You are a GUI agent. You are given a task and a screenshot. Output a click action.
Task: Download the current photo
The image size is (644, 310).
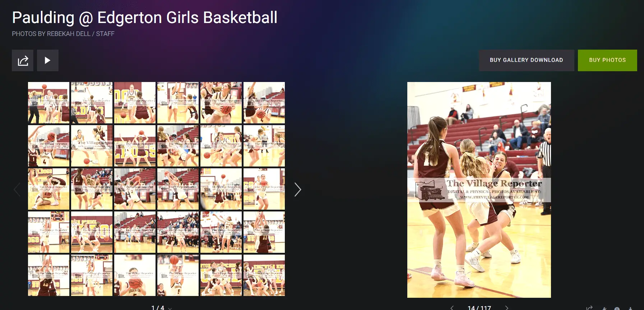click(x=630, y=309)
